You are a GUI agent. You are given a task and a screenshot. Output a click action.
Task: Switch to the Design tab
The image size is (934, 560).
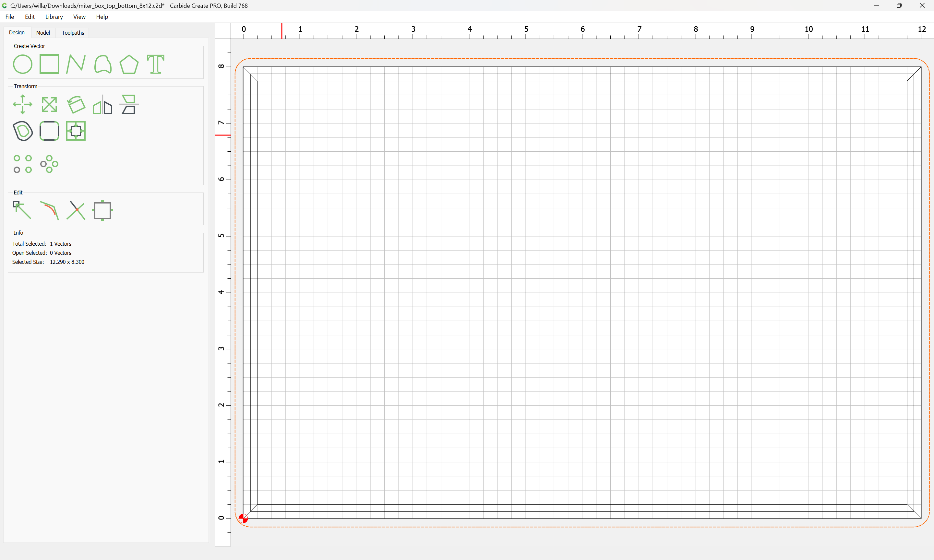17,32
